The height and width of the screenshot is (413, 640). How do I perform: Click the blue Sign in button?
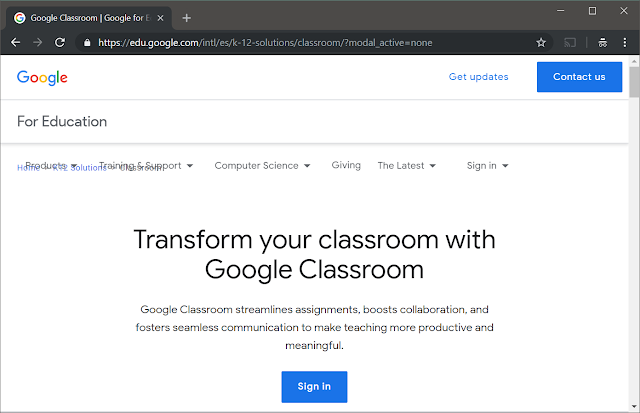(314, 386)
